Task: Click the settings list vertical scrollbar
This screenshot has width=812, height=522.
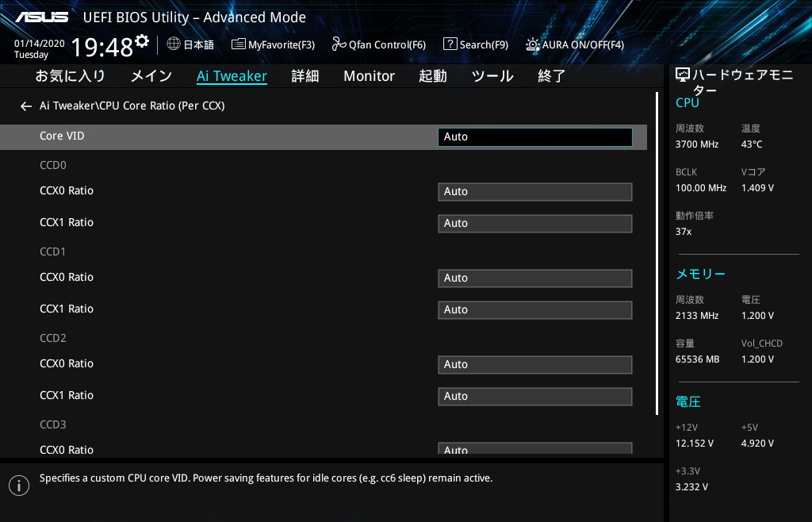Action: (657, 254)
